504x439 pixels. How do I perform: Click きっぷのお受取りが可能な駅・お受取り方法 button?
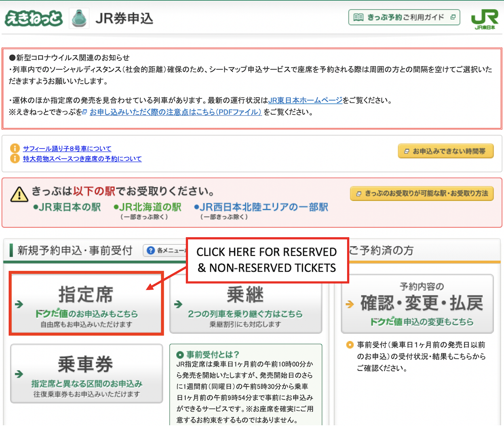[422, 194]
